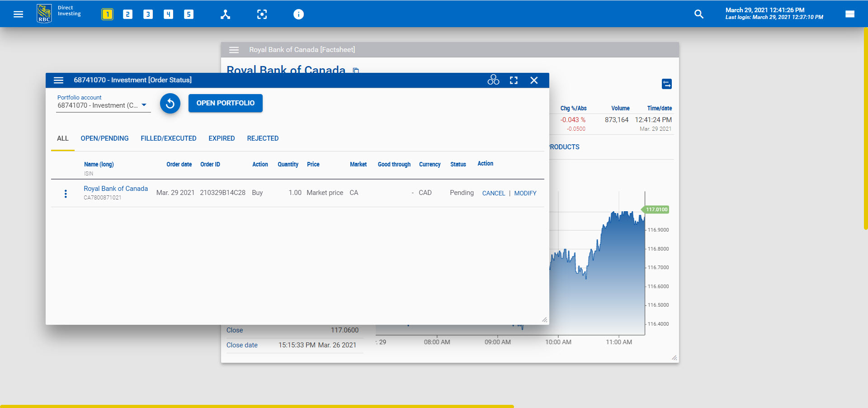Open the info icon in the top toolbar
868x408 pixels.
pos(298,14)
